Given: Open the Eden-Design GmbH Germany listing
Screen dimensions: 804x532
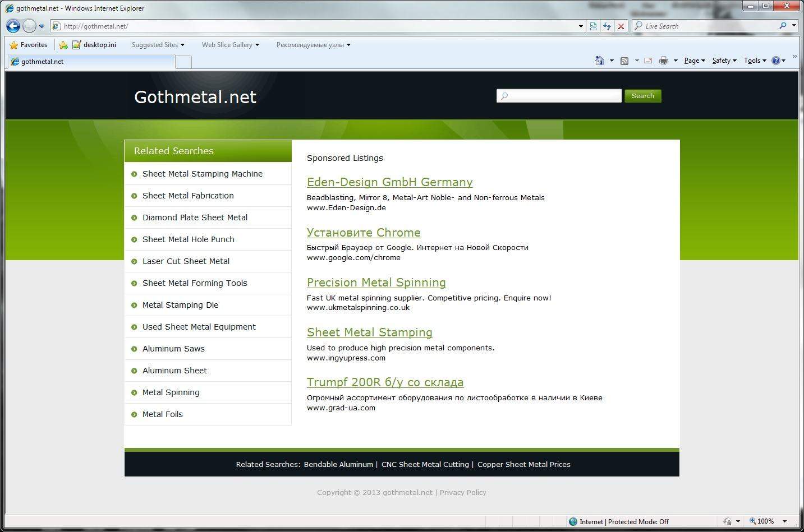Looking at the screenshot, I should (390, 182).
